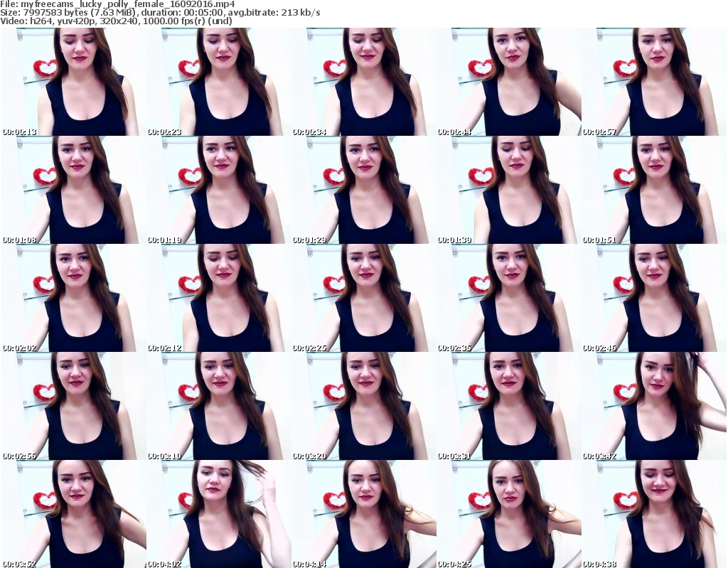Select the thumbnail stamped 00:03:10
The height and width of the screenshot is (568, 728).
219,406
